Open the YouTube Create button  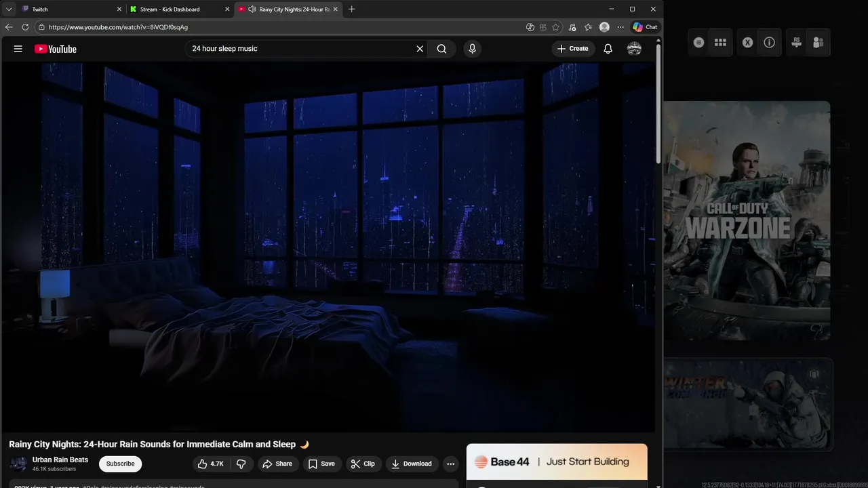point(573,49)
